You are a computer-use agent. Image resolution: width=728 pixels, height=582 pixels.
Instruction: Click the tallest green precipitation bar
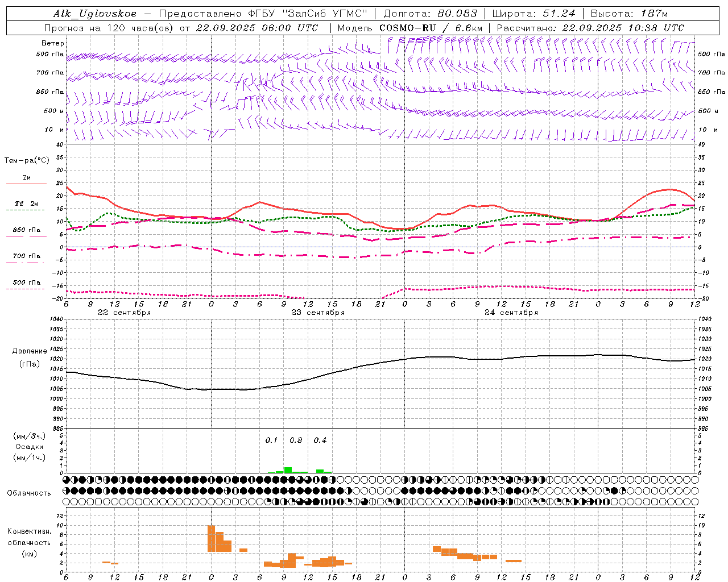click(288, 470)
